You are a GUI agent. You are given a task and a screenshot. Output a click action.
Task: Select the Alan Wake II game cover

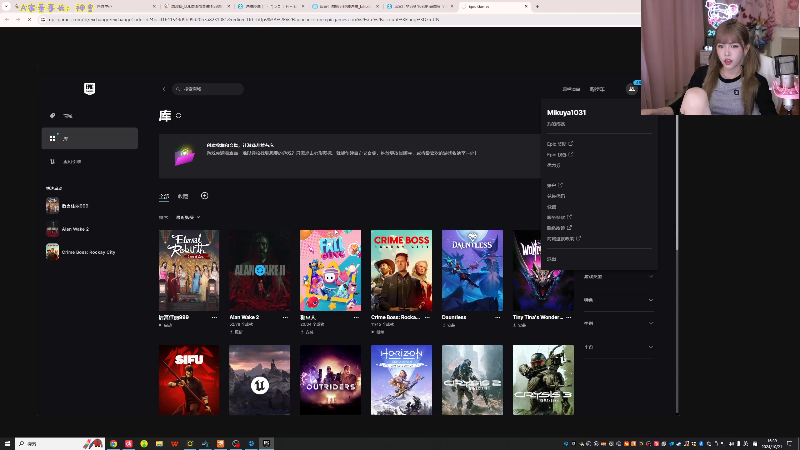click(x=260, y=270)
